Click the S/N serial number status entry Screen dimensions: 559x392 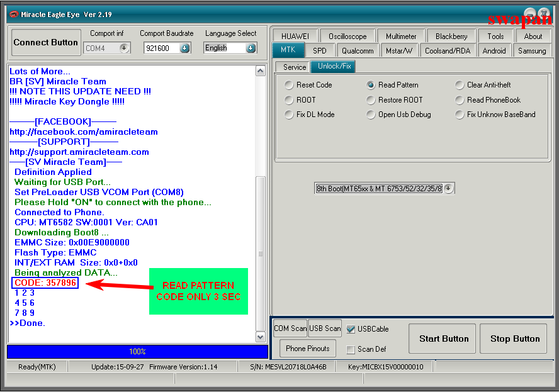pyautogui.click(x=288, y=367)
